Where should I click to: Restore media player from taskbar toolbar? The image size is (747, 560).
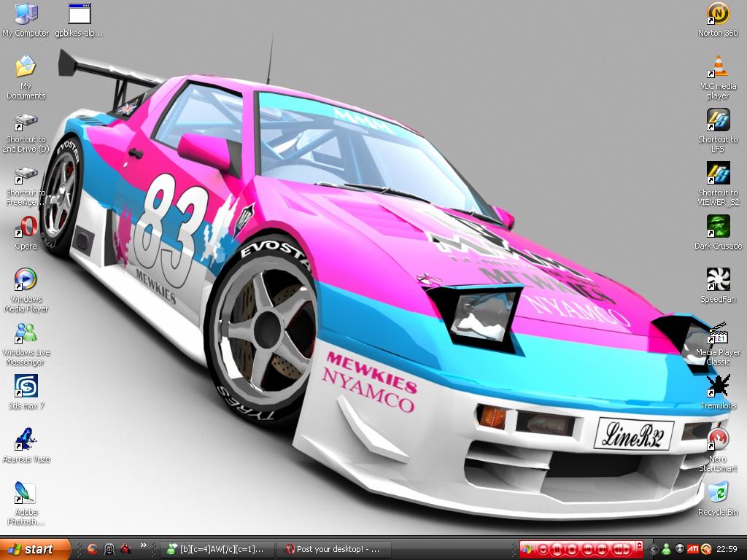coord(639,545)
